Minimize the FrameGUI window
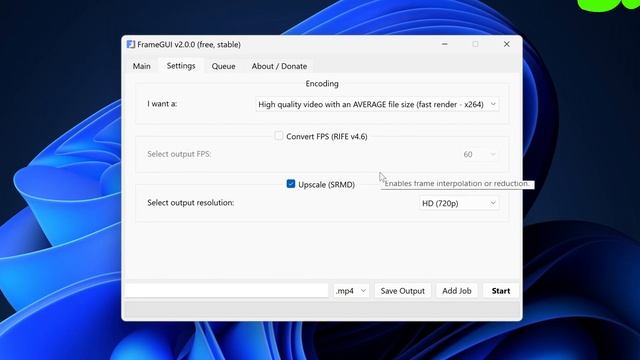This screenshot has height=360, width=640. [x=444, y=44]
